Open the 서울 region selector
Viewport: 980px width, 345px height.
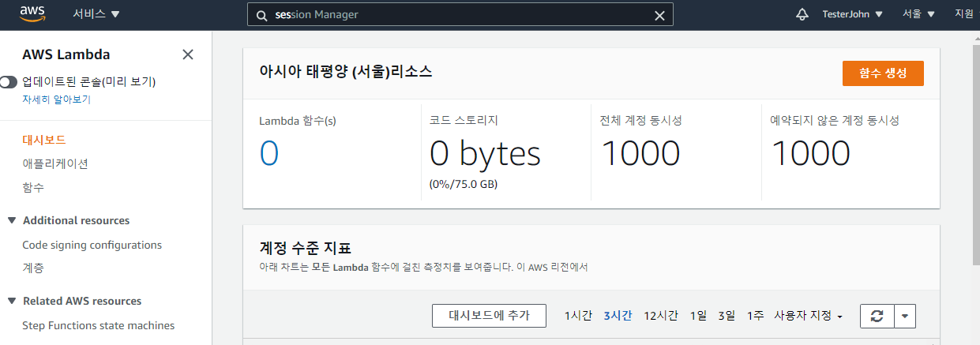click(x=918, y=14)
